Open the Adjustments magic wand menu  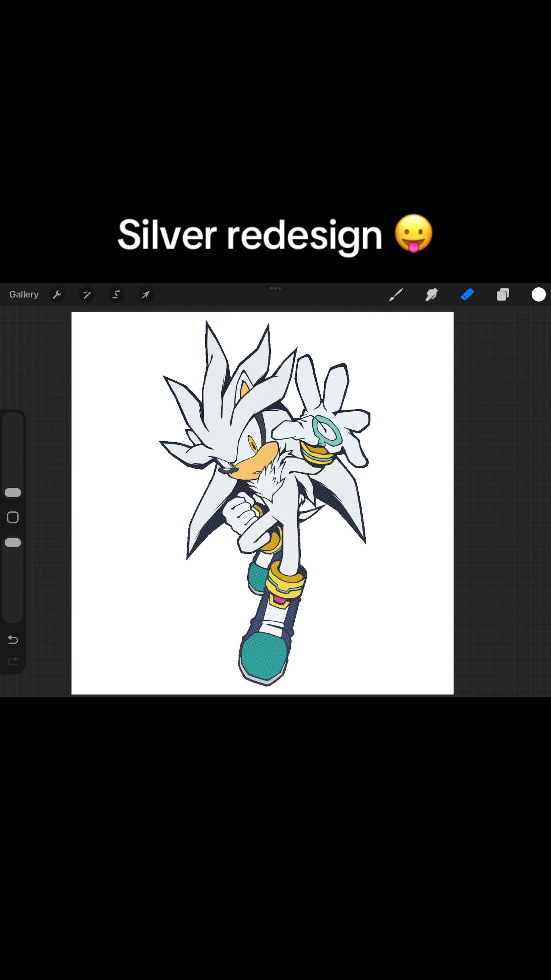pyautogui.click(x=87, y=294)
